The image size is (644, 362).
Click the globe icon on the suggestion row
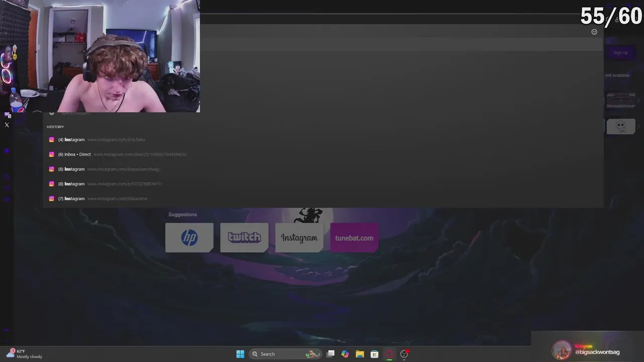pos(51,113)
